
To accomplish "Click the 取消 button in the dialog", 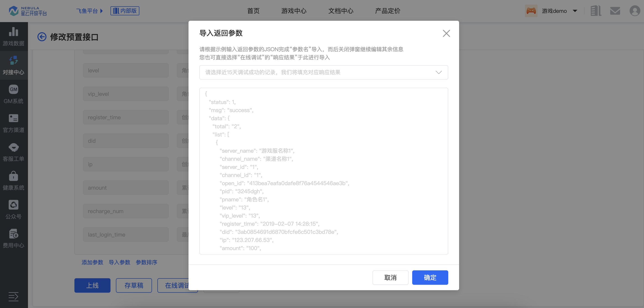I will click(x=390, y=278).
